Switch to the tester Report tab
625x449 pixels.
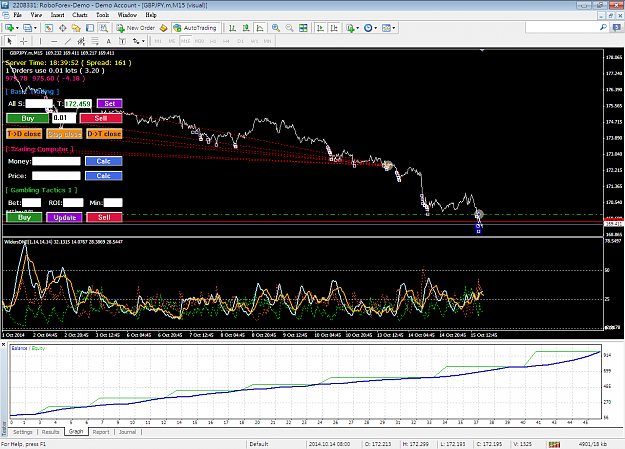(x=101, y=432)
